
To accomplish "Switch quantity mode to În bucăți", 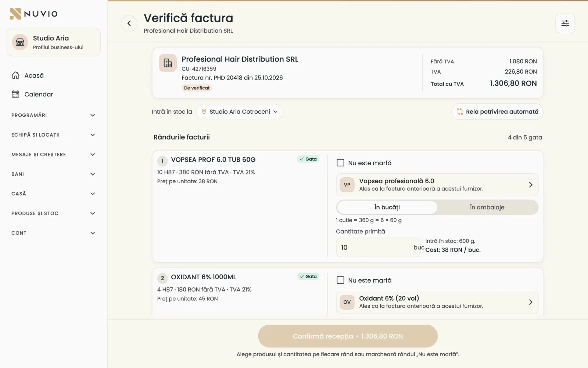I will click(387, 207).
